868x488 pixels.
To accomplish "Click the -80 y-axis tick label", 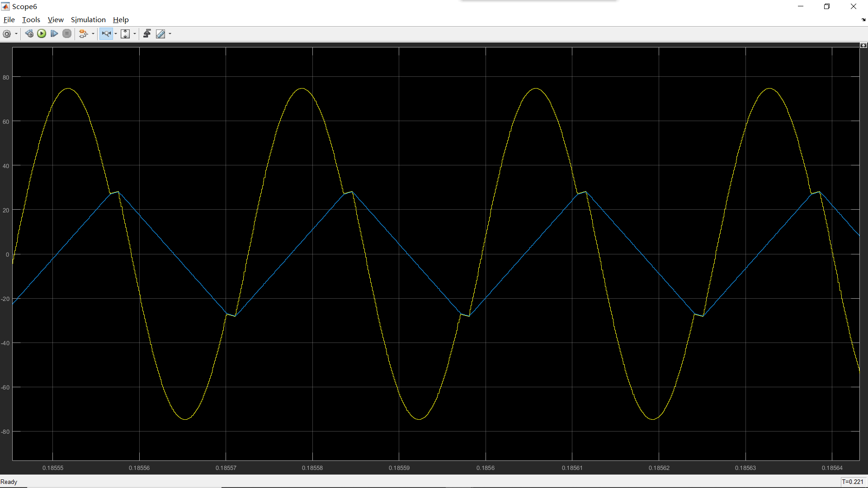I will click(x=5, y=432).
